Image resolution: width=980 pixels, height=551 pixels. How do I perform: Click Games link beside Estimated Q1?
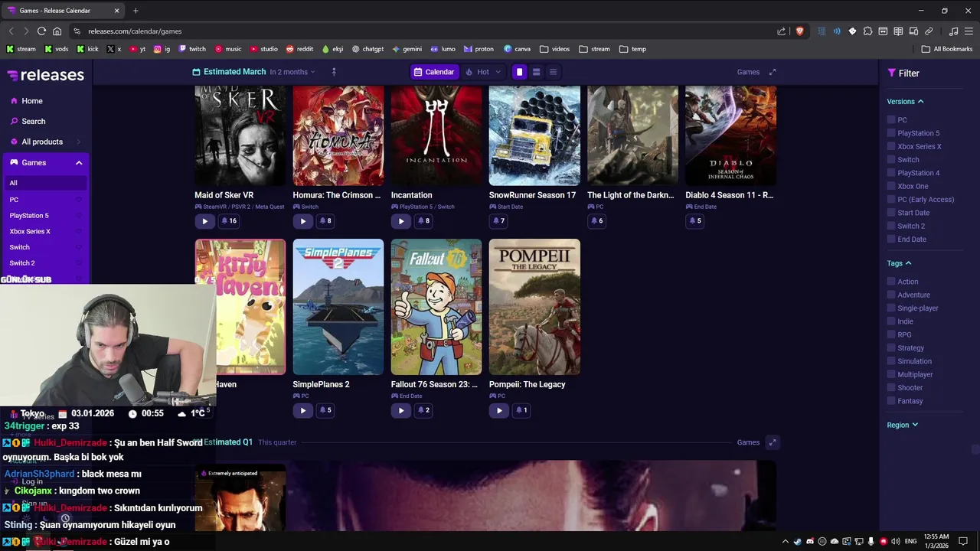(x=748, y=442)
